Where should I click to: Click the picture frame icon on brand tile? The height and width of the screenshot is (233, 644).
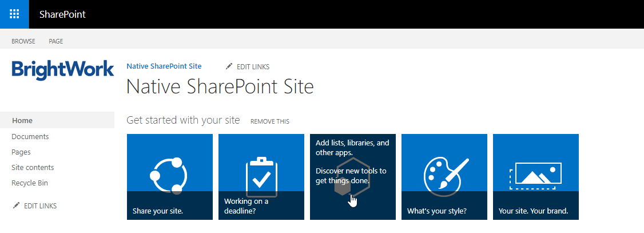click(536, 175)
